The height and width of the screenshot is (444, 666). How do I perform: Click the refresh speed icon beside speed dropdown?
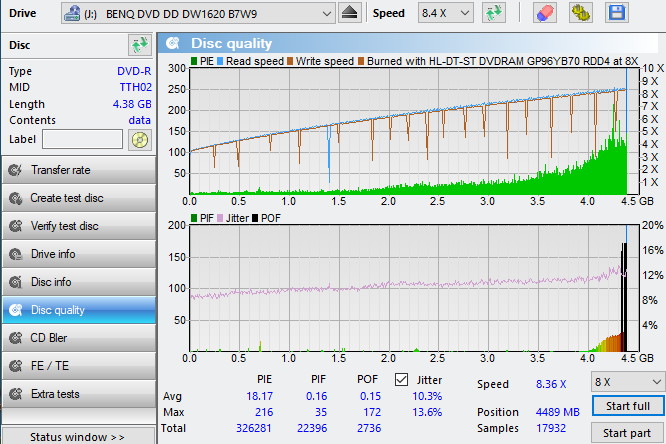[x=493, y=13]
